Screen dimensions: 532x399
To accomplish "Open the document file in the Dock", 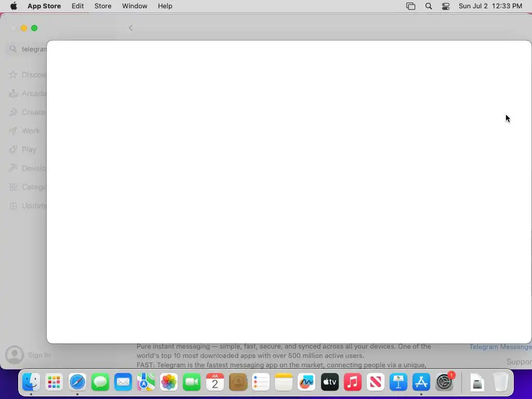I will [x=477, y=382].
